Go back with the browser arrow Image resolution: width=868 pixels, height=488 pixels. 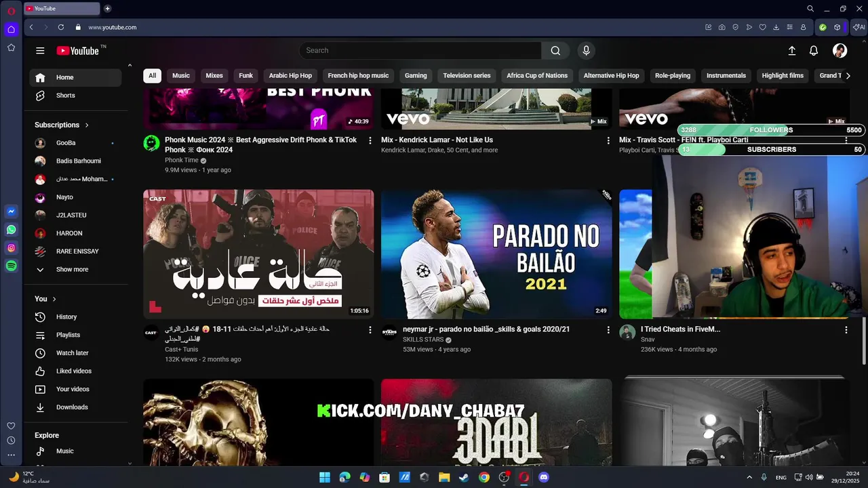pyautogui.click(x=31, y=27)
